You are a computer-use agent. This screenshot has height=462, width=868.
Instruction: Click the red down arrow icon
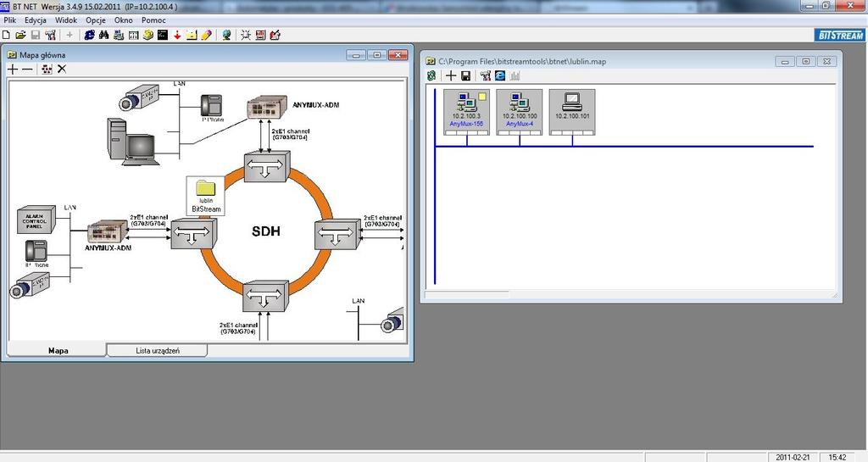(177, 35)
